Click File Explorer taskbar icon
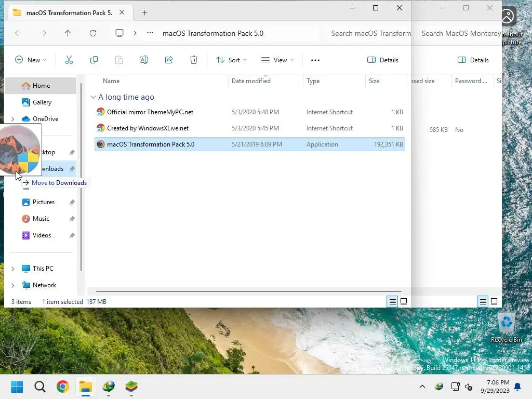This screenshot has height=399, width=532. pyautogui.click(x=86, y=387)
